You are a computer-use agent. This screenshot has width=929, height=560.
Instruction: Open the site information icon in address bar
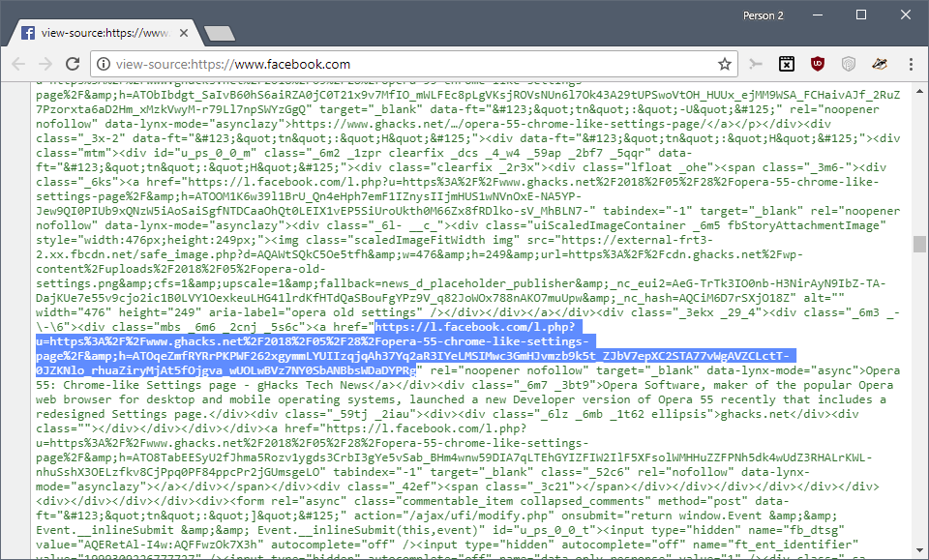tap(104, 64)
